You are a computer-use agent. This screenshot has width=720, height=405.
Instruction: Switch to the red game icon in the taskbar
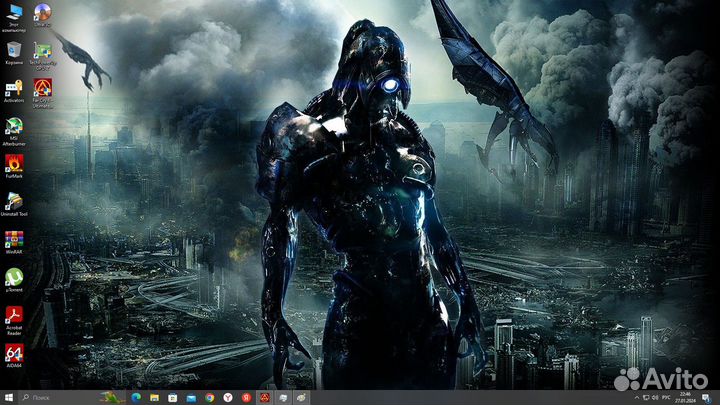point(265,398)
